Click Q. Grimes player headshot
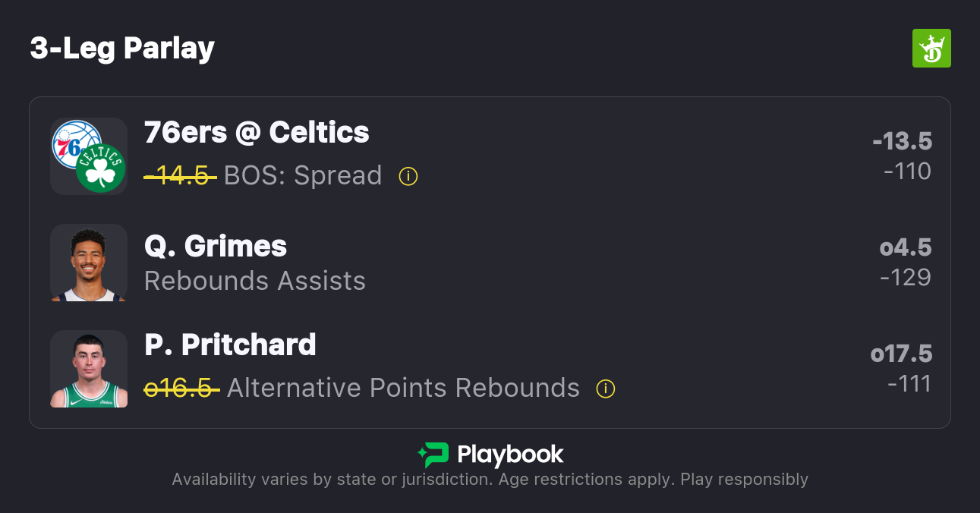The image size is (980, 513). click(x=89, y=263)
